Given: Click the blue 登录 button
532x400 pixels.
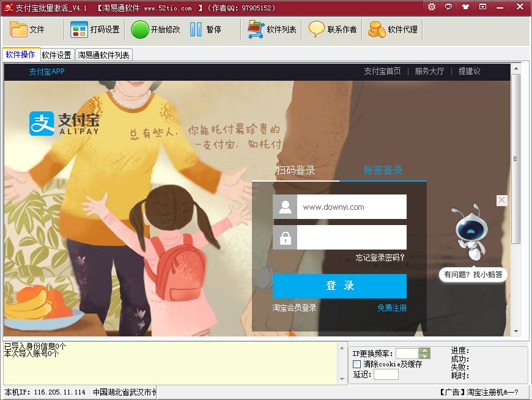Looking at the screenshot, I should click(x=339, y=286).
